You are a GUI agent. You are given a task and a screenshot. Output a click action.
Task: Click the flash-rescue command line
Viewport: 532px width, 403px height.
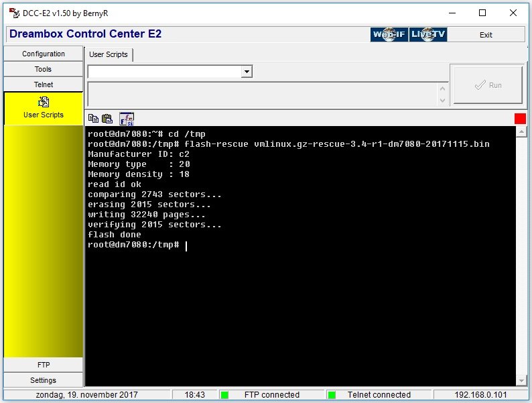[288, 144]
